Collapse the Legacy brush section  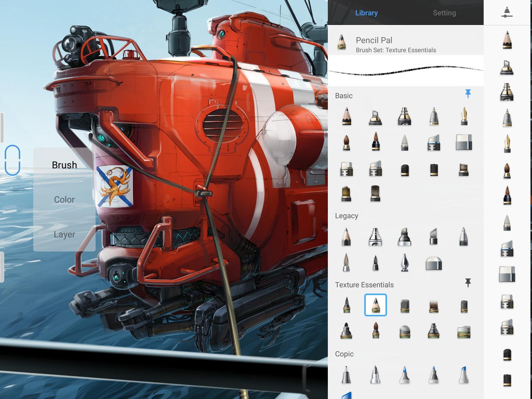pyautogui.click(x=346, y=215)
